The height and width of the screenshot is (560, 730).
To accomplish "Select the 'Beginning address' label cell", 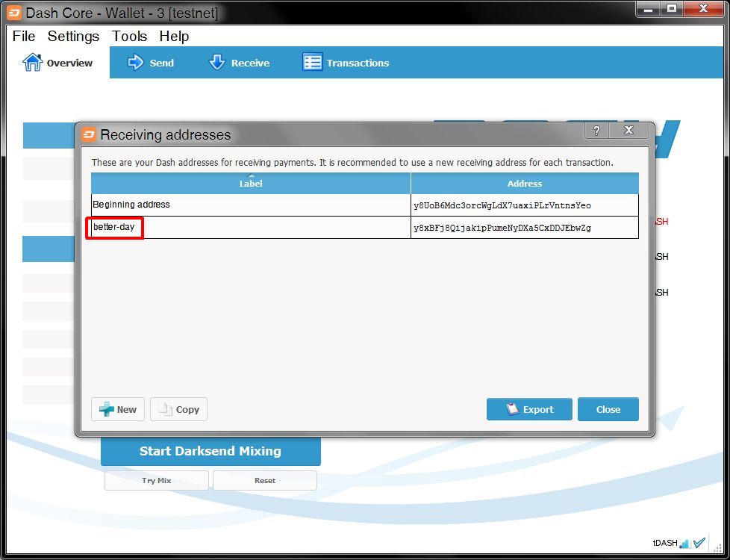I will point(251,205).
